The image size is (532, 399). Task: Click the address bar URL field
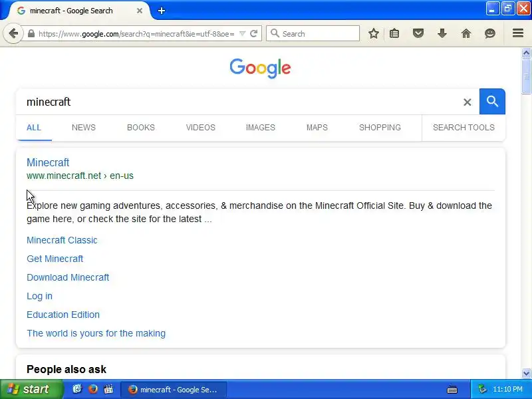tap(136, 34)
